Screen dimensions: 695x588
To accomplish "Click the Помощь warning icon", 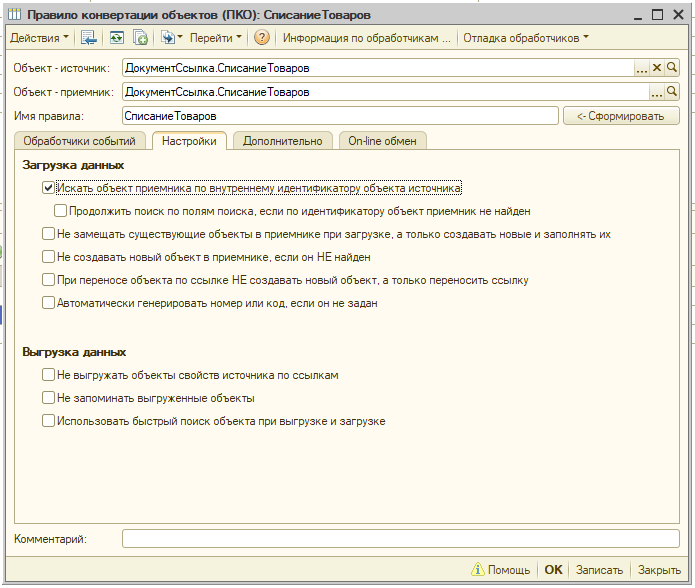I will (477, 569).
